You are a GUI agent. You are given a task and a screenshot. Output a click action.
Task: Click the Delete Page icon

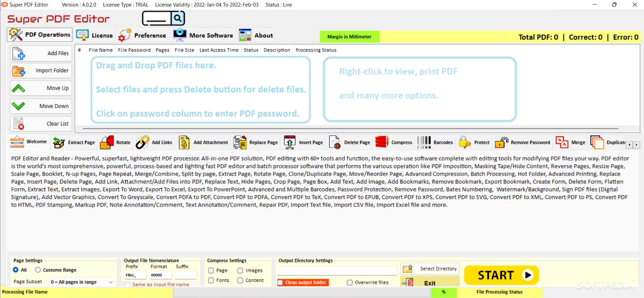click(335, 142)
